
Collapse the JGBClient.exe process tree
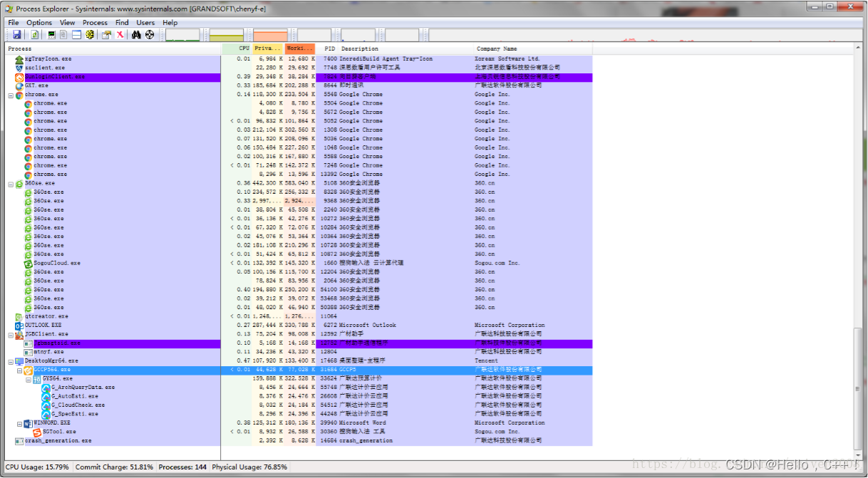tap(11, 334)
